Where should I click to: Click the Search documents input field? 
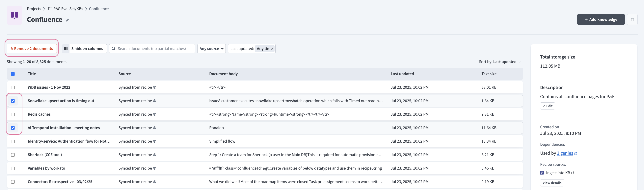[x=155, y=49]
